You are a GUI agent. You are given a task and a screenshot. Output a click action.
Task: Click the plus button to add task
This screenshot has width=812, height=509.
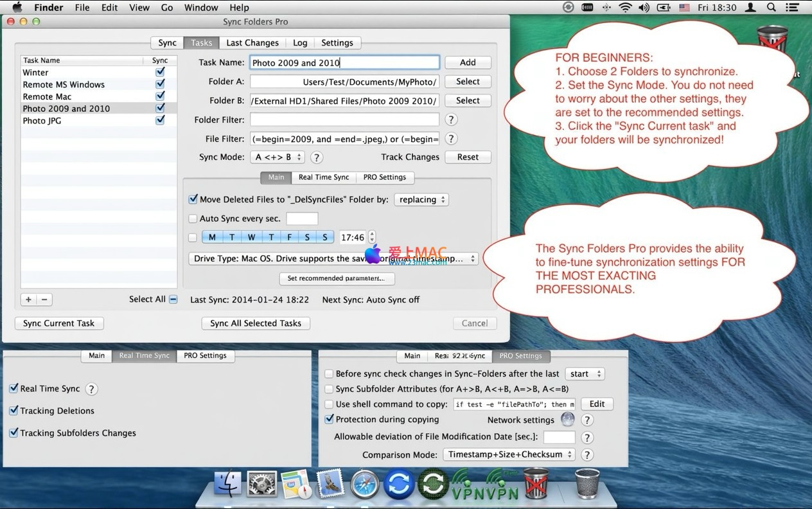pos(28,299)
